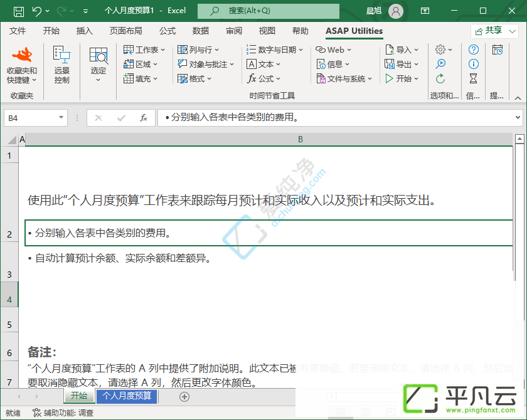Open the Ribbon Display Options icon
Screen dimensions: 527x420
[425, 11]
